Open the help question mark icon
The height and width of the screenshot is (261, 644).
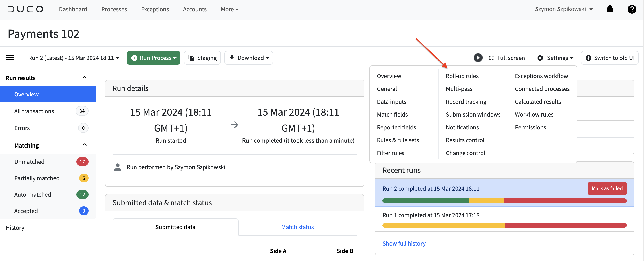pyautogui.click(x=632, y=9)
